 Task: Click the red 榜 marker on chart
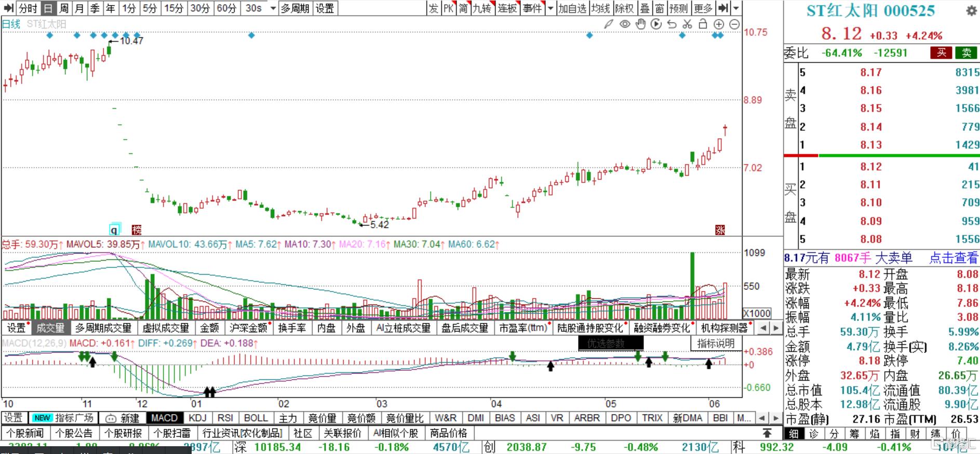[137, 230]
